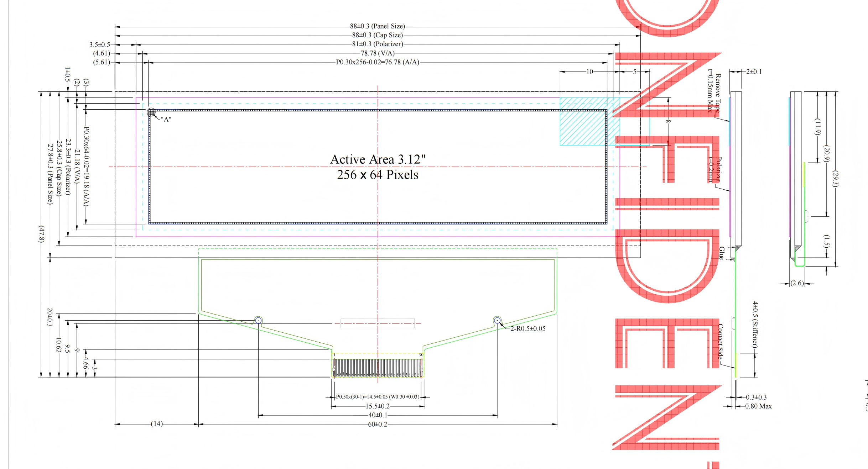The width and height of the screenshot is (868, 469).
Task: Select the '(11.9)' folded-view dimension
Action: (x=818, y=127)
